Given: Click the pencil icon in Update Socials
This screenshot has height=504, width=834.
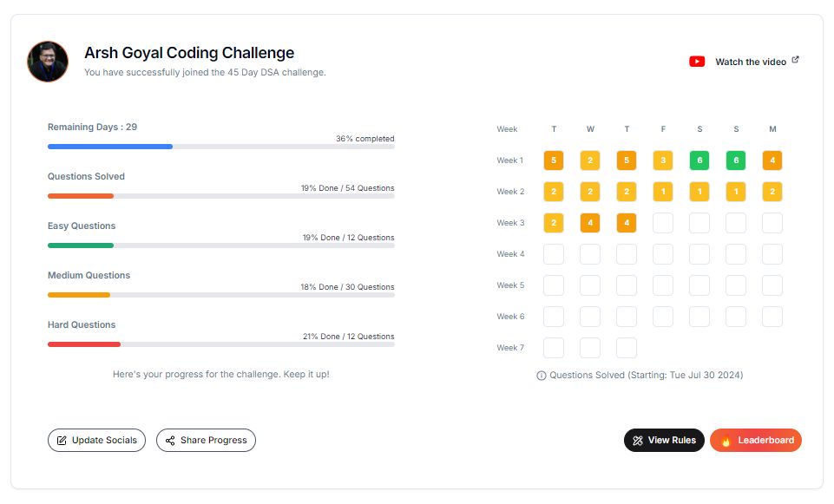Looking at the screenshot, I should [x=62, y=440].
